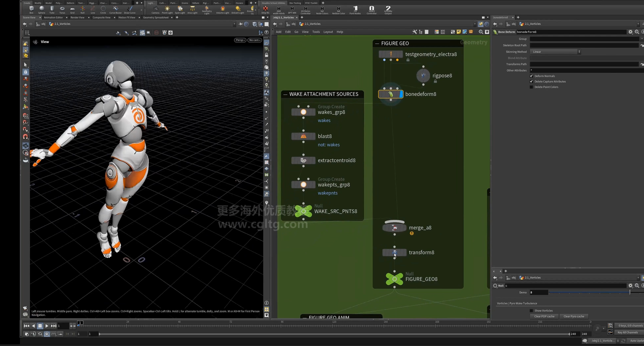Select the Point Light shelf tool
The width and height of the screenshot is (644, 346).
coord(167,10)
